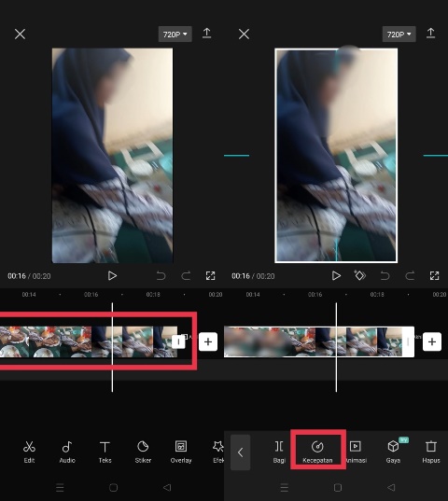The image size is (448, 501).
Task: Play the preview in the right screen
Action: pyautogui.click(x=336, y=276)
